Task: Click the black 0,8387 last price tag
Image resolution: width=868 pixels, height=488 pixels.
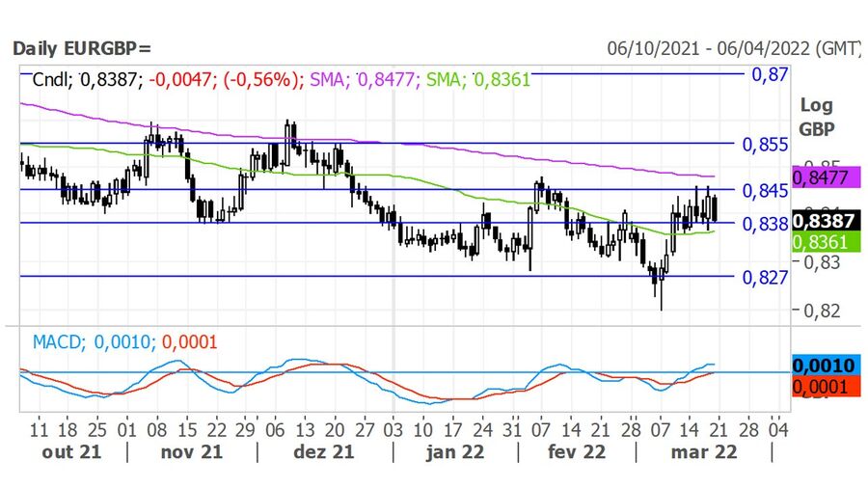Action: coord(826,221)
